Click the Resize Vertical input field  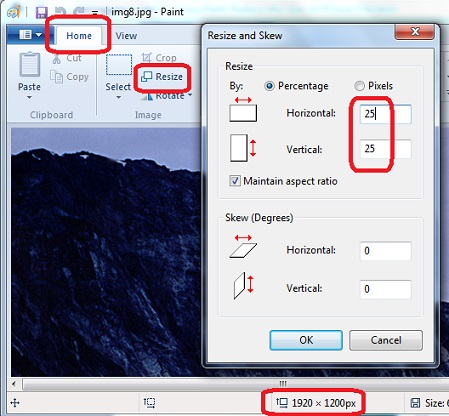[386, 149]
